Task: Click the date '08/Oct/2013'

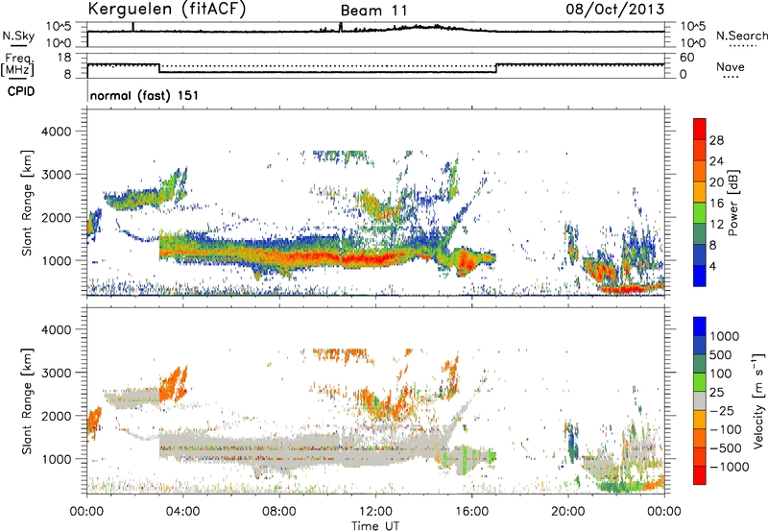Action: [x=615, y=10]
